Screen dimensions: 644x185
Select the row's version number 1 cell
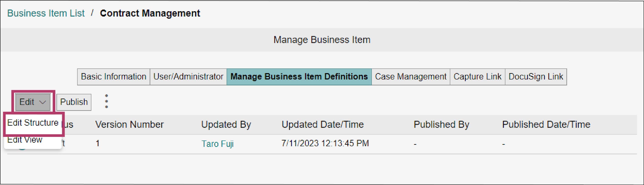click(98, 143)
